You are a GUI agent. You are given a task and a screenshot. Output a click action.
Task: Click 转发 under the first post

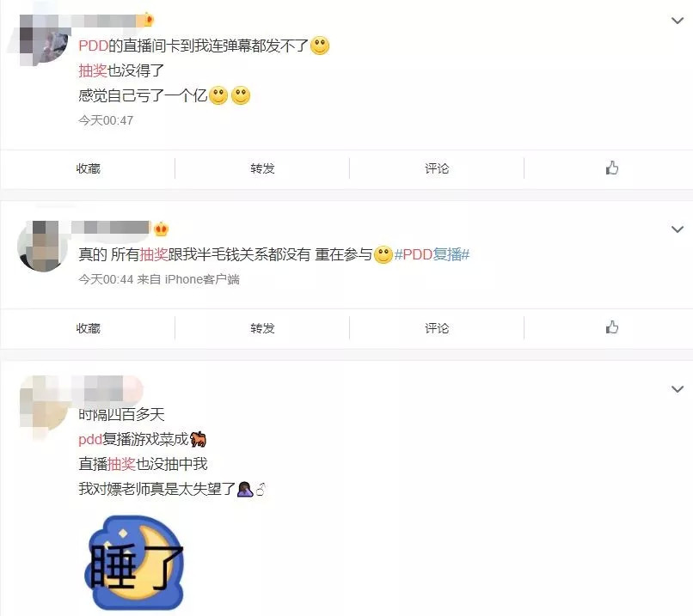click(x=262, y=168)
